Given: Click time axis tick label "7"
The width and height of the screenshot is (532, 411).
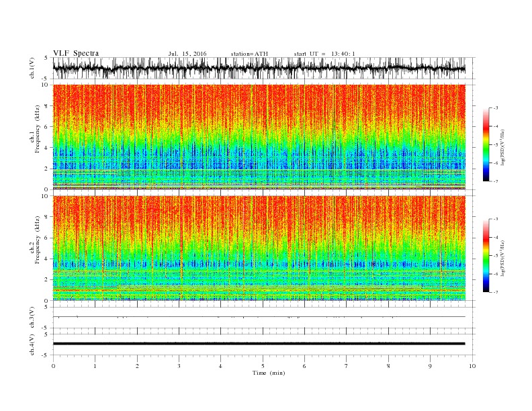Looking at the screenshot, I should pyautogui.click(x=346, y=366).
